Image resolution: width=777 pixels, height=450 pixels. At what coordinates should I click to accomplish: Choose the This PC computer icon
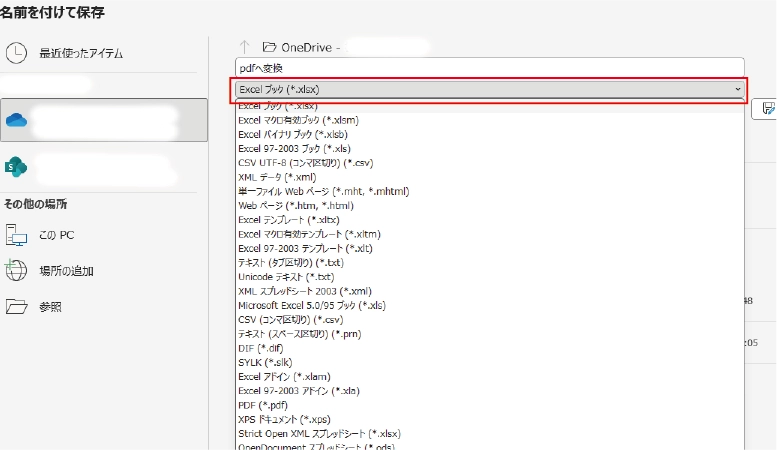point(16,235)
